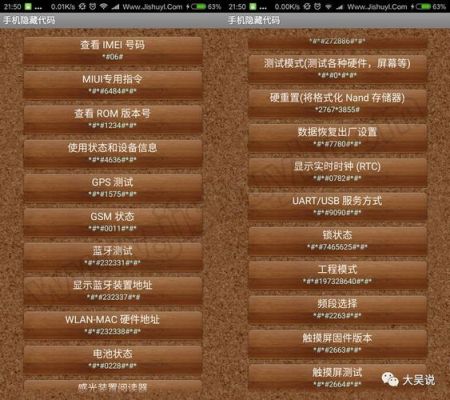
Task: Click right screen title 手机隐藏代码
Action: click(254, 20)
